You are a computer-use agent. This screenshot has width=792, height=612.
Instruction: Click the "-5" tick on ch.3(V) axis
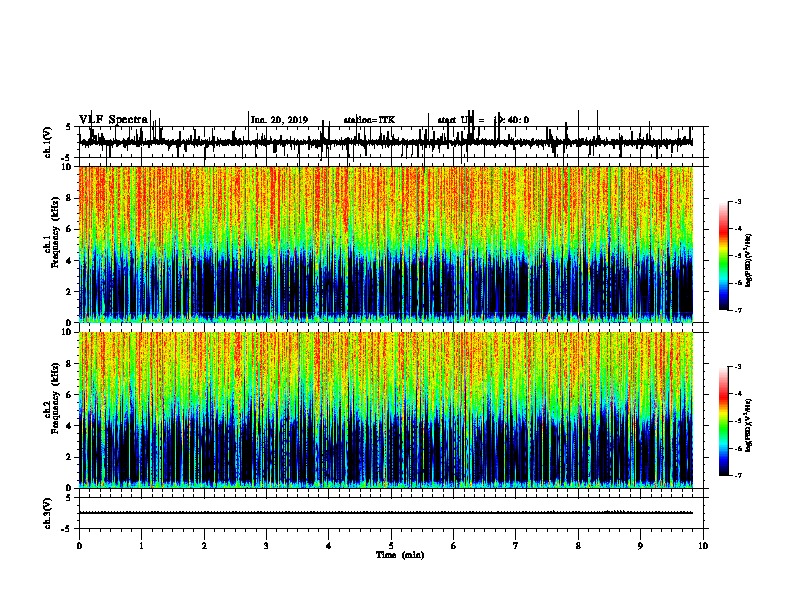67,529
